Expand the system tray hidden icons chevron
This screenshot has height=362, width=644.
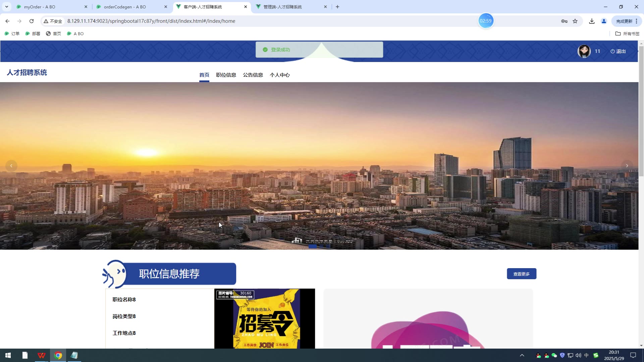[522, 355]
